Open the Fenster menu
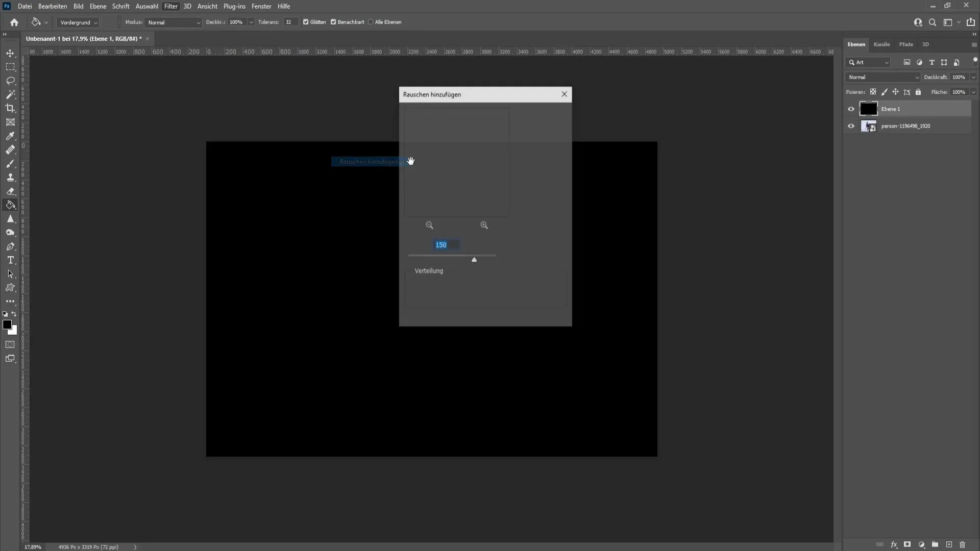The image size is (980, 551). 261,6
